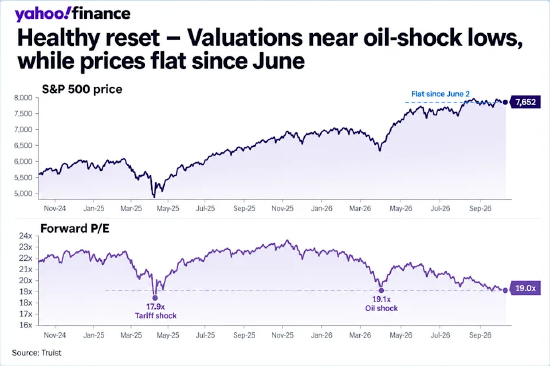Click the 'Flat since June 2' annotation

440,94
